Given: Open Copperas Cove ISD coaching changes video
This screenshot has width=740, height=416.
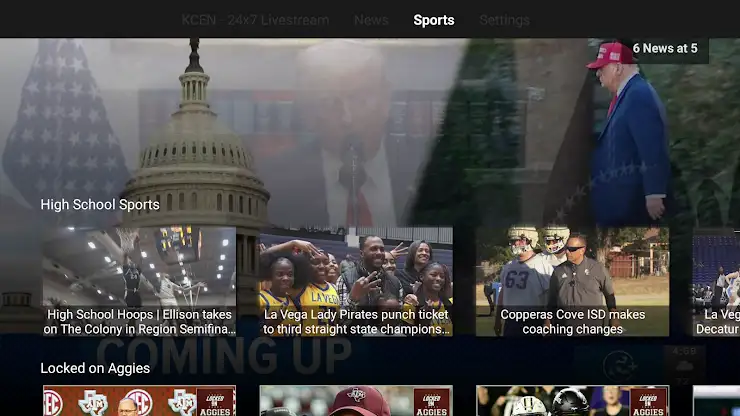Looking at the screenshot, I should pyautogui.click(x=572, y=282).
